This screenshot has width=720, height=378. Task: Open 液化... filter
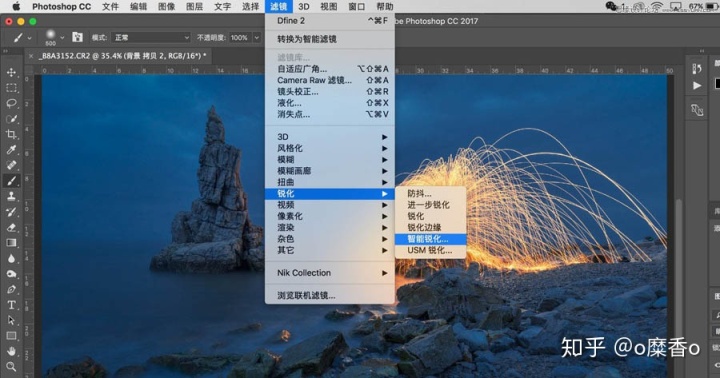pos(330,103)
